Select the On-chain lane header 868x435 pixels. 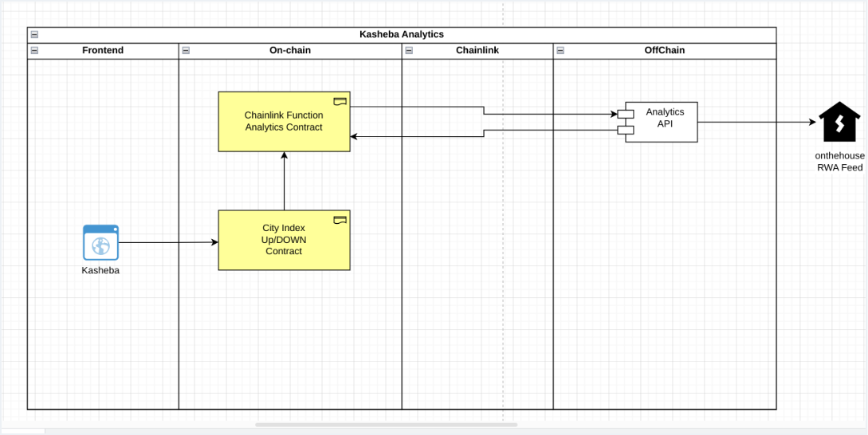click(x=290, y=51)
